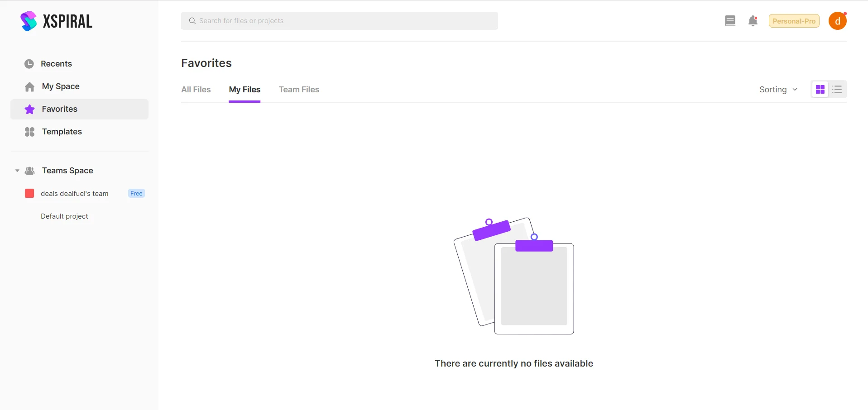Switch to list view layout

pyautogui.click(x=837, y=90)
